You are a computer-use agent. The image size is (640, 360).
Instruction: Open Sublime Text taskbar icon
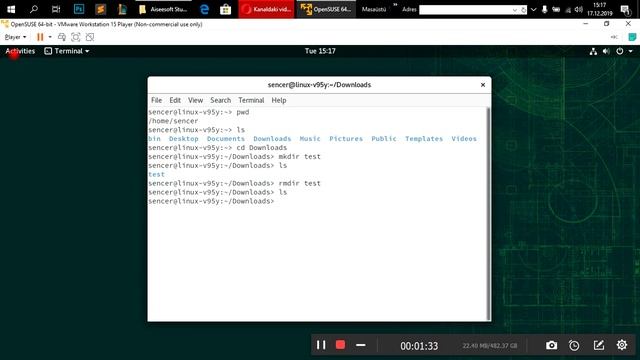100,9
